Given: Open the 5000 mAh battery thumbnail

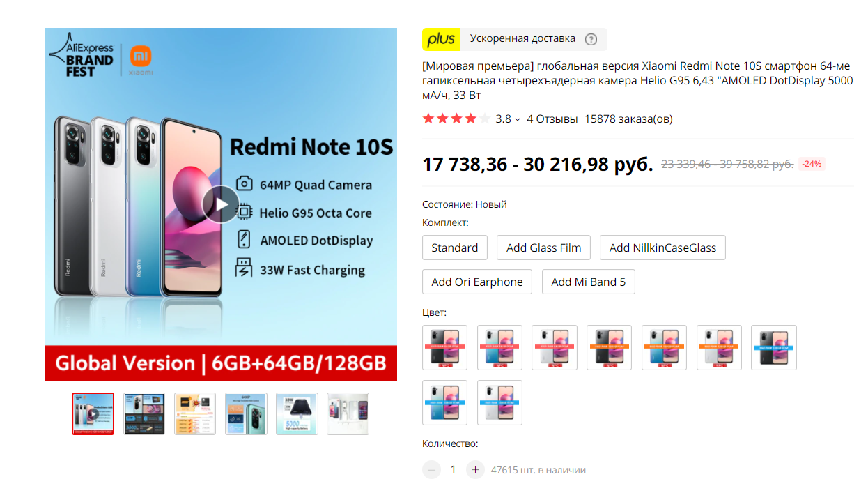Looking at the screenshot, I should point(297,413).
